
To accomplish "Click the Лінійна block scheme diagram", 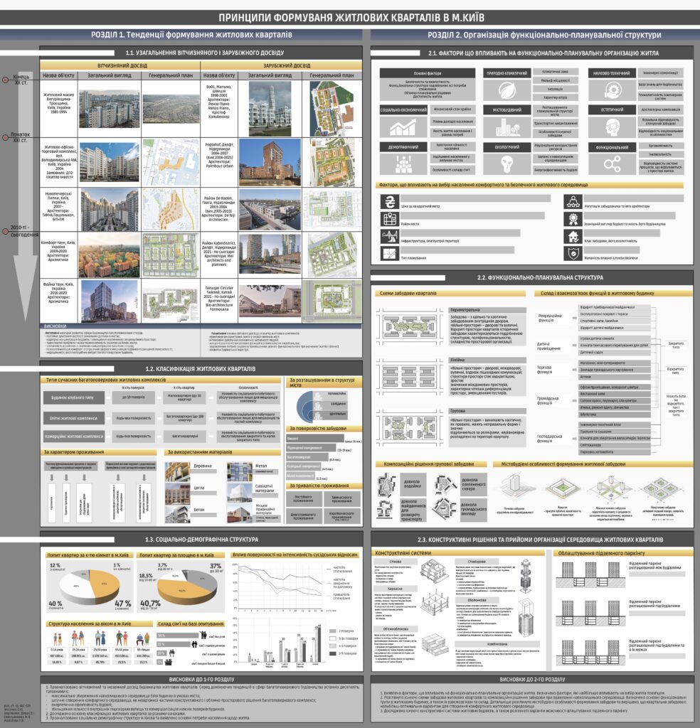I will point(409,376).
